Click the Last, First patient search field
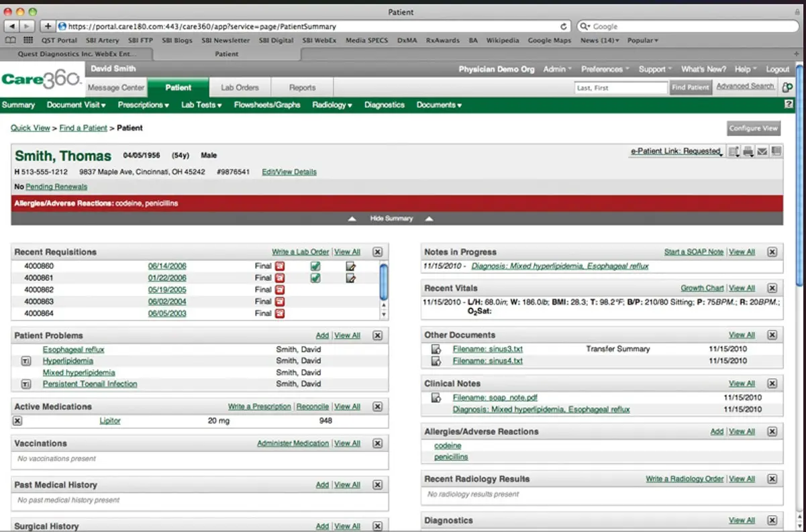Image resolution: width=806 pixels, height=532 pixels. [620, 87]
